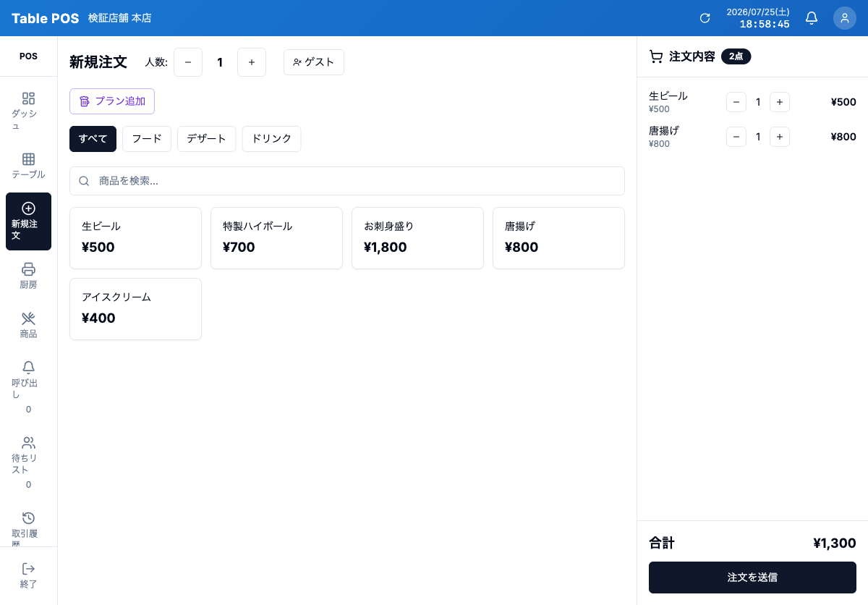Increase 人数 guest count
This screenshot has width=868, height=605.
click(x=252, y=62)
